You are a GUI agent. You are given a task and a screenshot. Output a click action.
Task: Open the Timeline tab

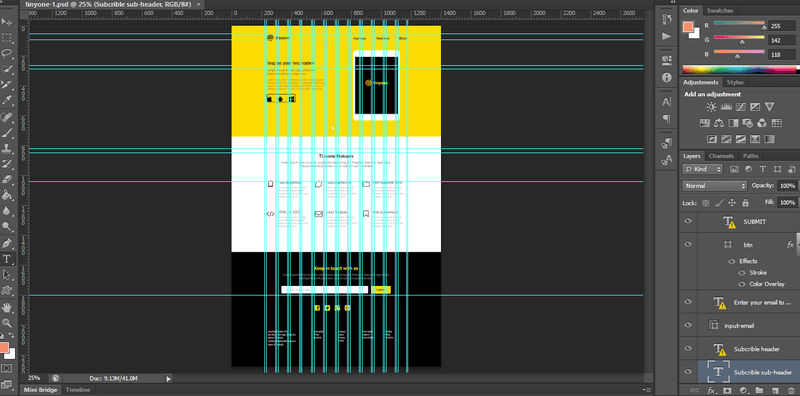[78, 390]
